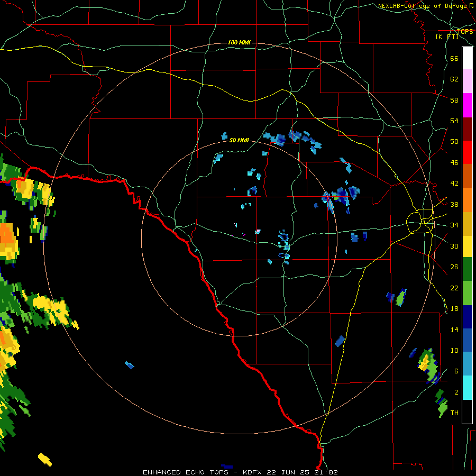Select the 22 JUN 25 date stamp
This screenshot has height=476, width=476.
click(x=288, y=472)
